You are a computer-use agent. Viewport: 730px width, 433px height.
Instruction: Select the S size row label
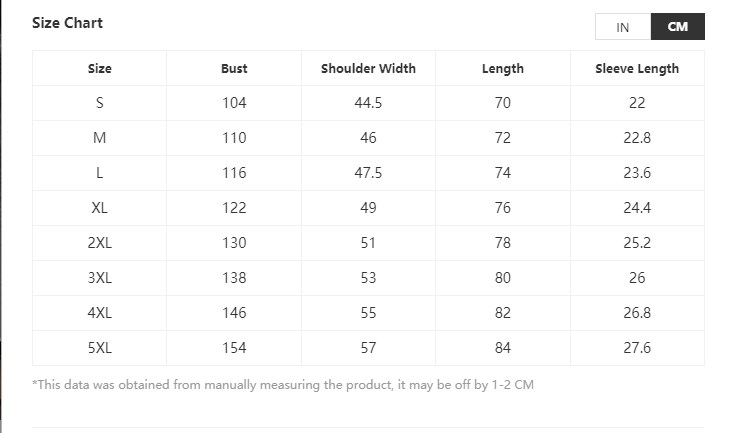(x=100, y=103)
